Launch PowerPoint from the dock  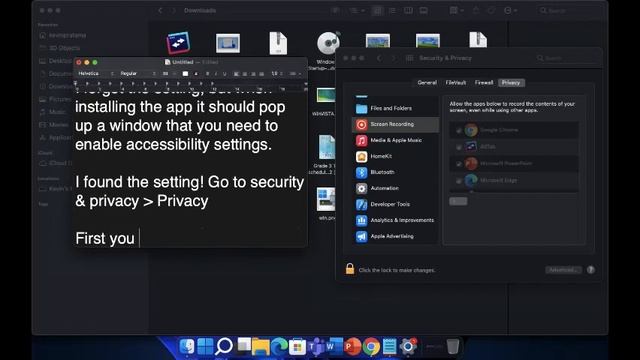353,347
